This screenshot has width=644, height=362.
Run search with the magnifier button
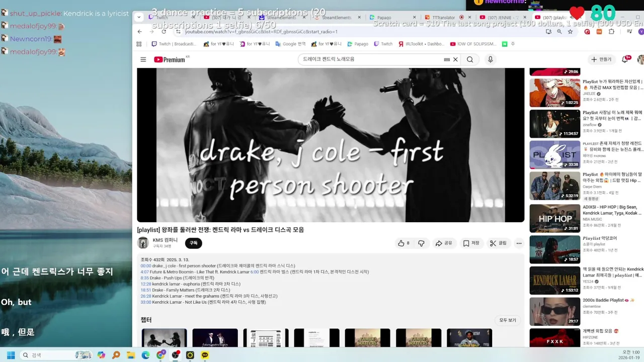click(x=470, y=59)
